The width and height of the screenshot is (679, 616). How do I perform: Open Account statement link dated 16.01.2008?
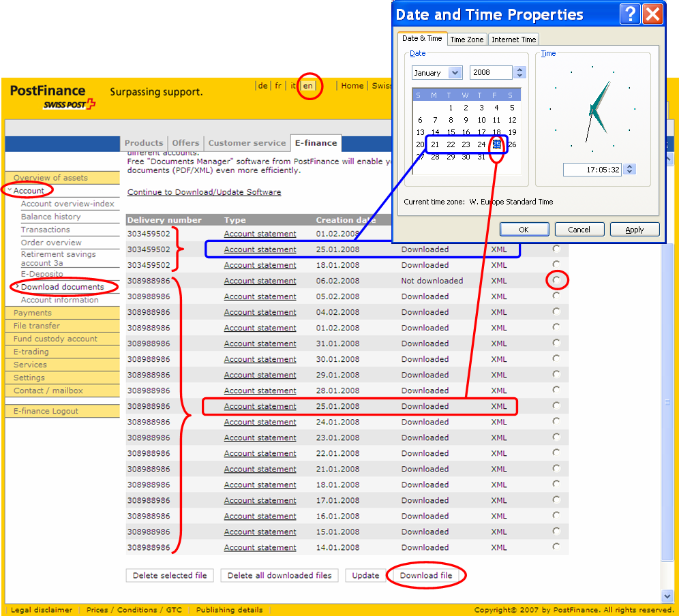260,516
